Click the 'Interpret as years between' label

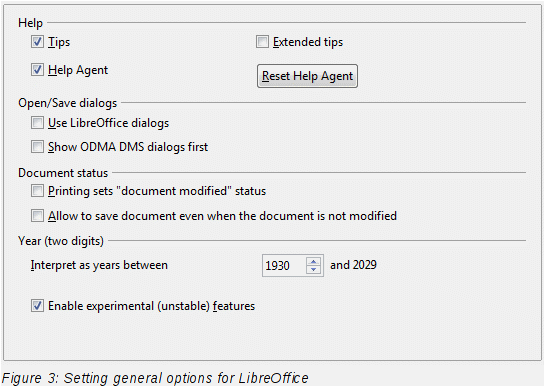point(99,265)
